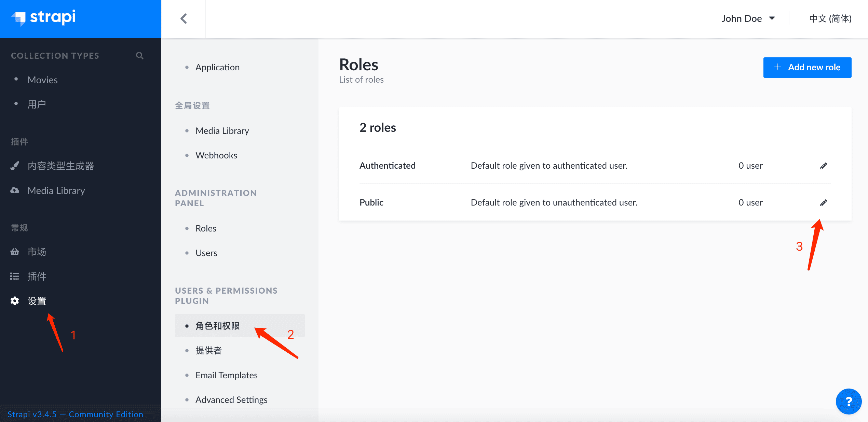Open Email Templates settings item
Viewport: 868px width, 422px height.
click(x=226, y=375)
